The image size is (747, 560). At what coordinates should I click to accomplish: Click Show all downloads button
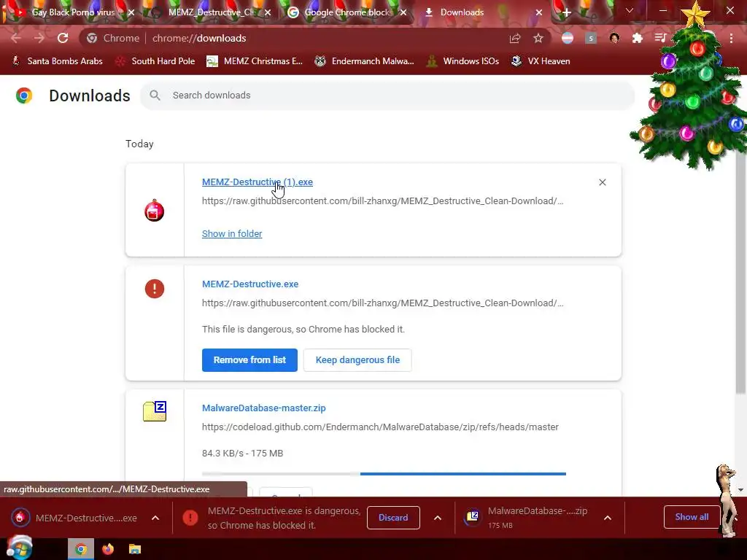tap(692, 517)
